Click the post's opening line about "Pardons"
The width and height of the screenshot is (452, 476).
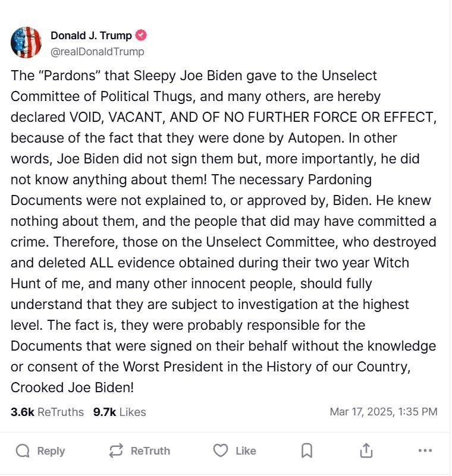pyautogui.click(x=193, y=76)
